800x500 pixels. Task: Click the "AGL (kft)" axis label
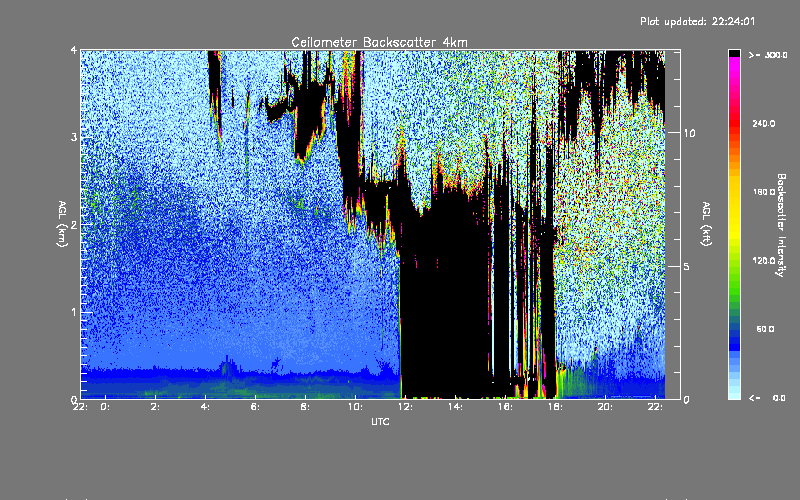coord(706,224)
